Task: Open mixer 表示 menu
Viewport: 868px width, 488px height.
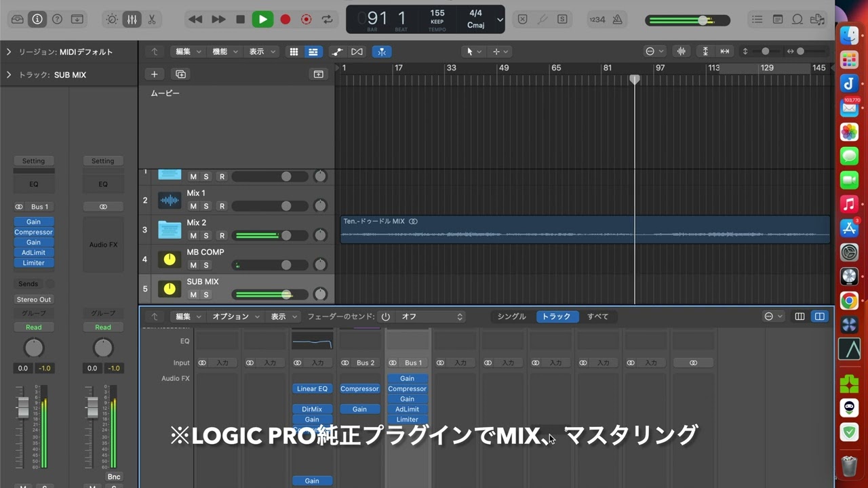Action: (x=283, y=317)
